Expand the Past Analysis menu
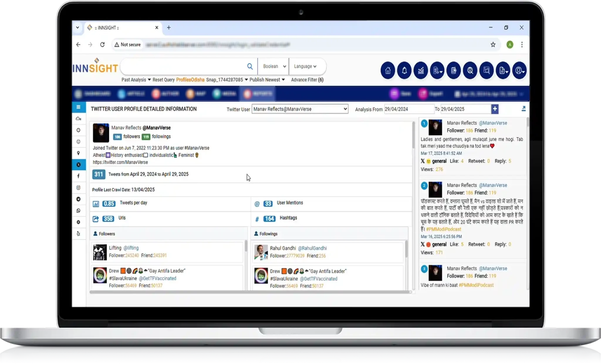The width and height of the screenshot is (601, 364). click(x=136, y=80)
